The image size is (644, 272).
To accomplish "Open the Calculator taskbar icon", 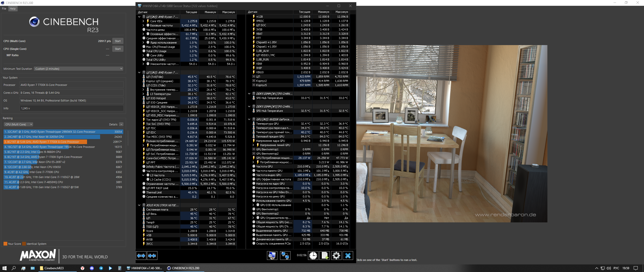I will click(x=120, y=268).
